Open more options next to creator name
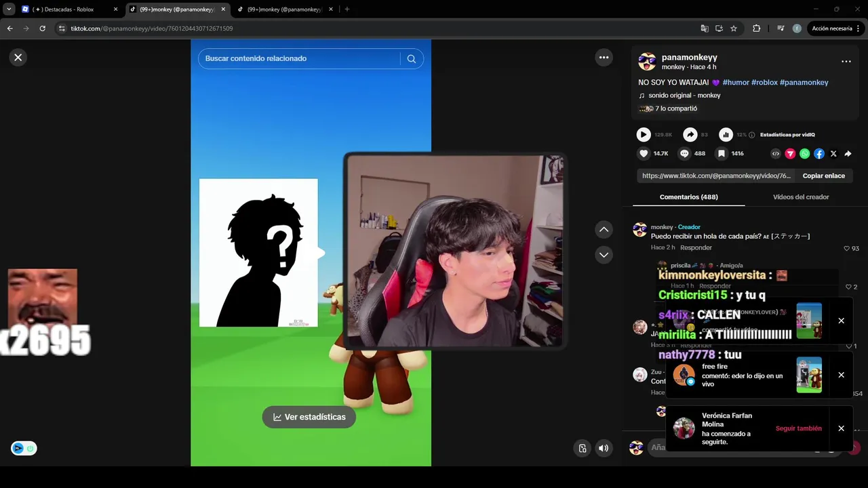Screen dimensions: 868x488 846,62
